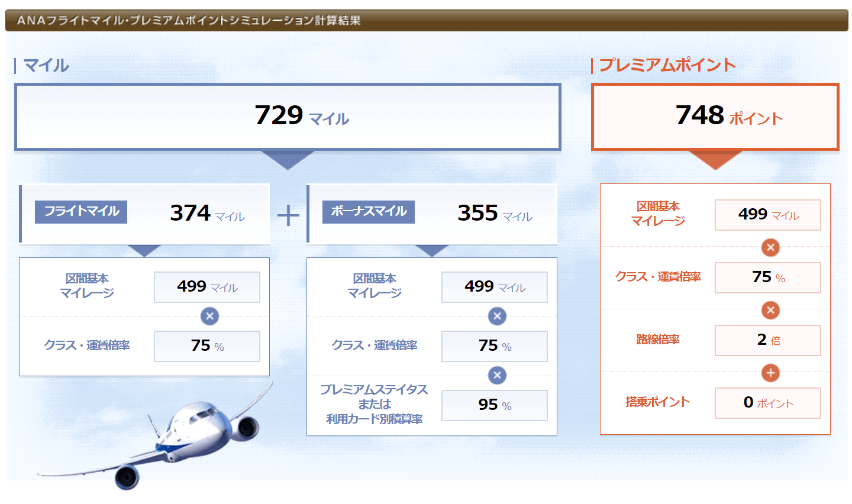Click the blue down arrow under the 729 マイル box
852x504 pixels.
tap(288, 160)
